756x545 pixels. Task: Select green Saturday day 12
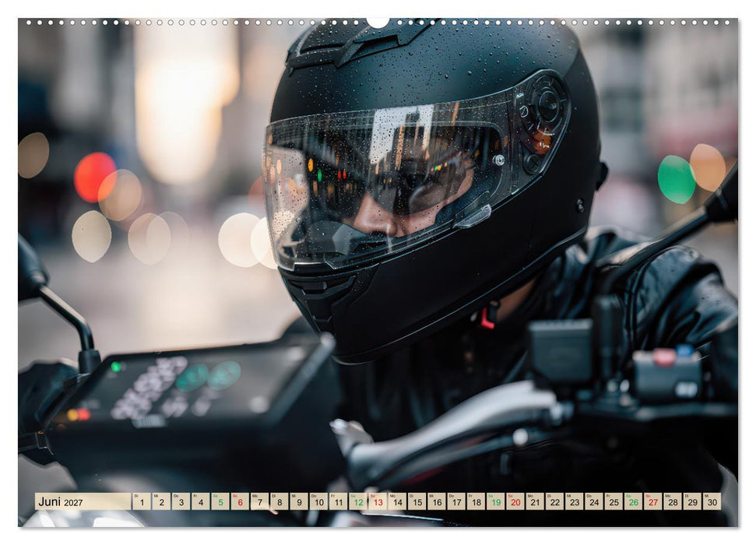point(358,501)
